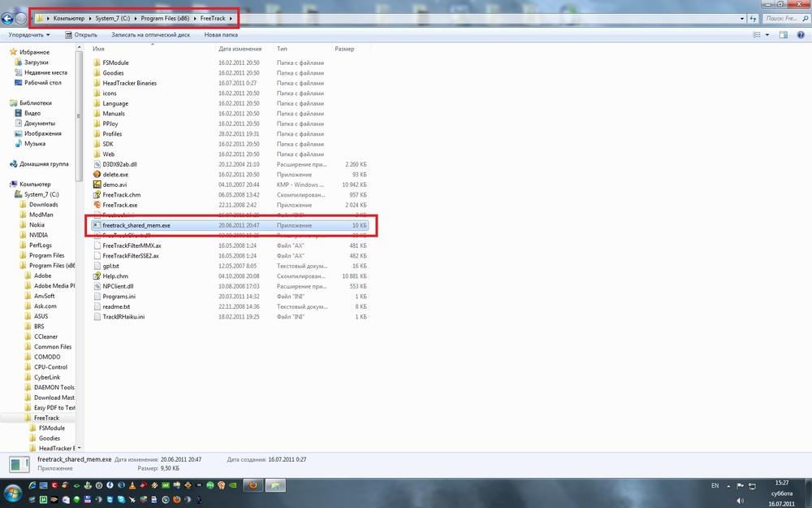Create a folder with Новая папка

221,35
